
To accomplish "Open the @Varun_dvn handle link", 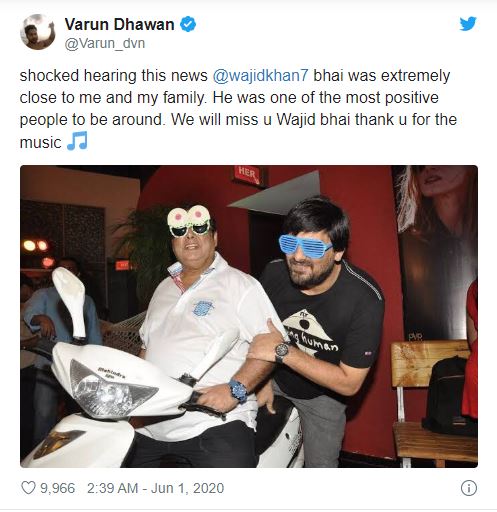I will [105, 43].
